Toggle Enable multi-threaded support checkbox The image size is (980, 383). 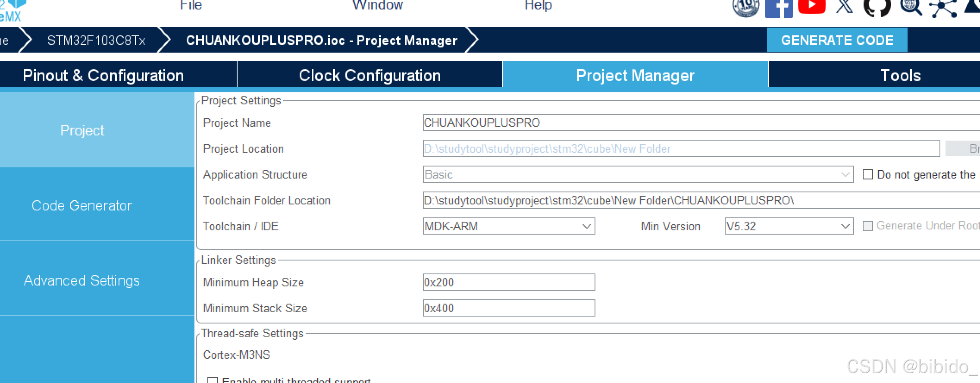point(212,380)
